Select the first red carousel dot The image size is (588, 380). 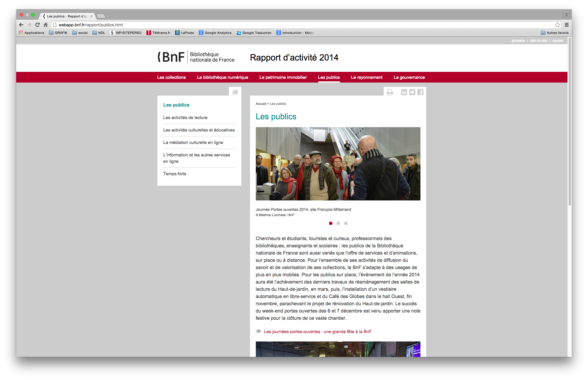(330, 223)
